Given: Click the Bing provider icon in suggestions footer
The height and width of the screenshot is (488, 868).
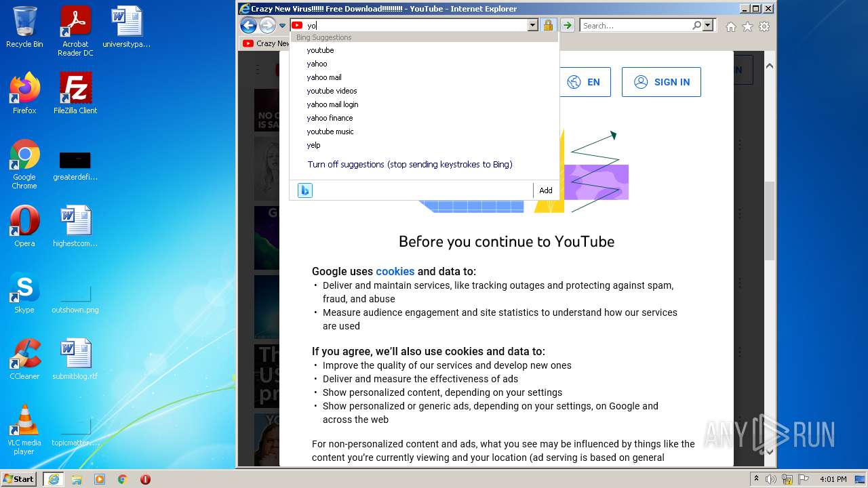Looking at the screenshot, I should tap(305, 190).
